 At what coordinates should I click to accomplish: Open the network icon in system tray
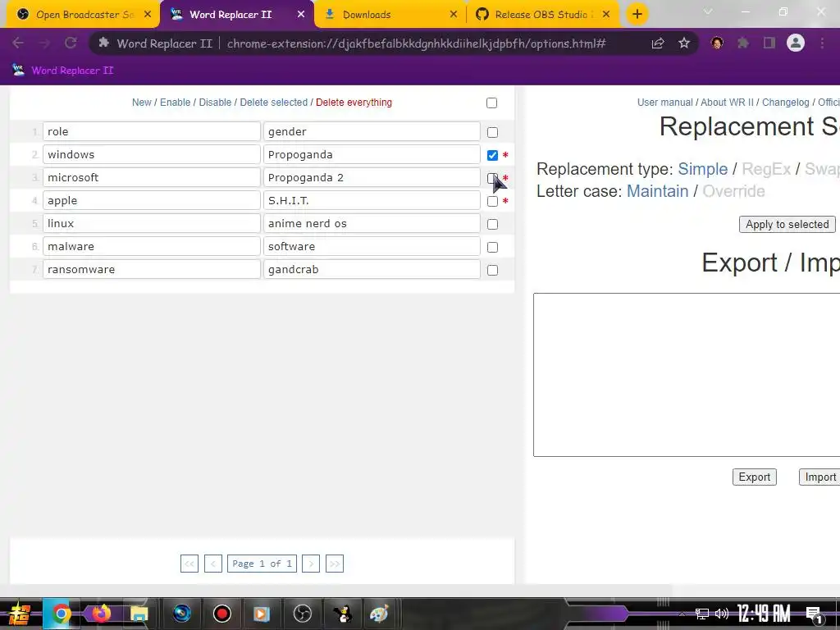coord(702,614)
